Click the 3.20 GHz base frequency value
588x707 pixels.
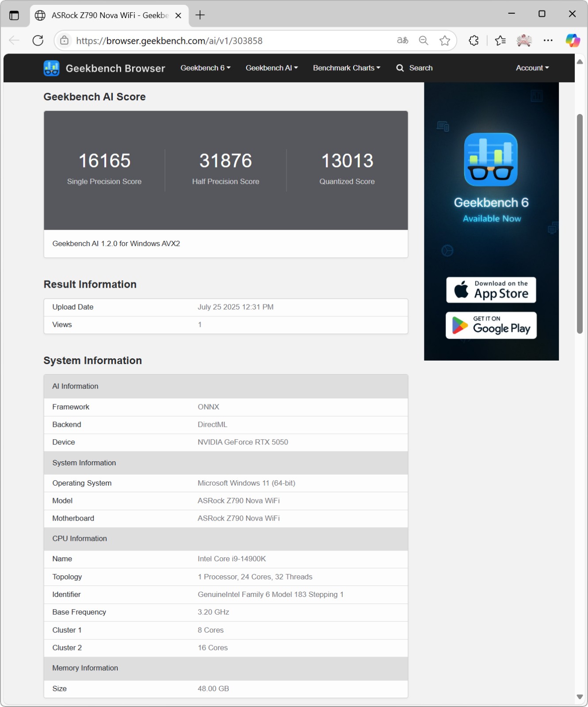click(x=214, y=612)
